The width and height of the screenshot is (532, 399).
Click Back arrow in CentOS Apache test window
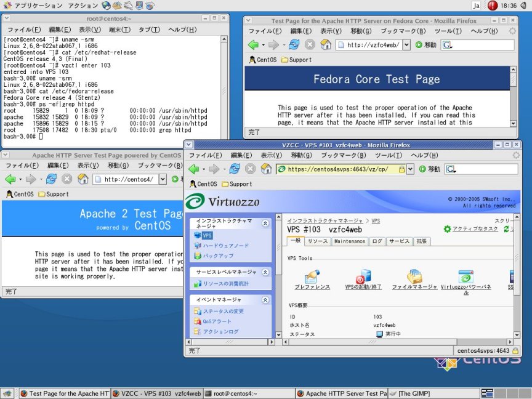point(10,179)
